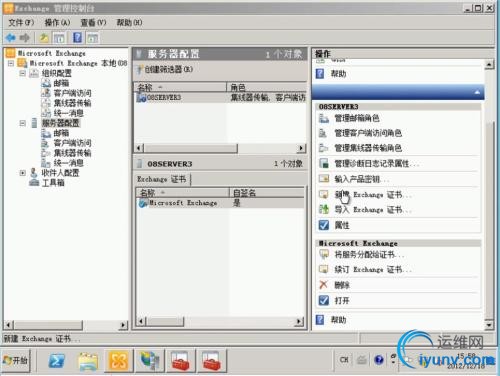The height and width of the screenshot is (376, 500).
Task: Select Microsoft Exchange root tree node
Action: [x=52, y=53]
